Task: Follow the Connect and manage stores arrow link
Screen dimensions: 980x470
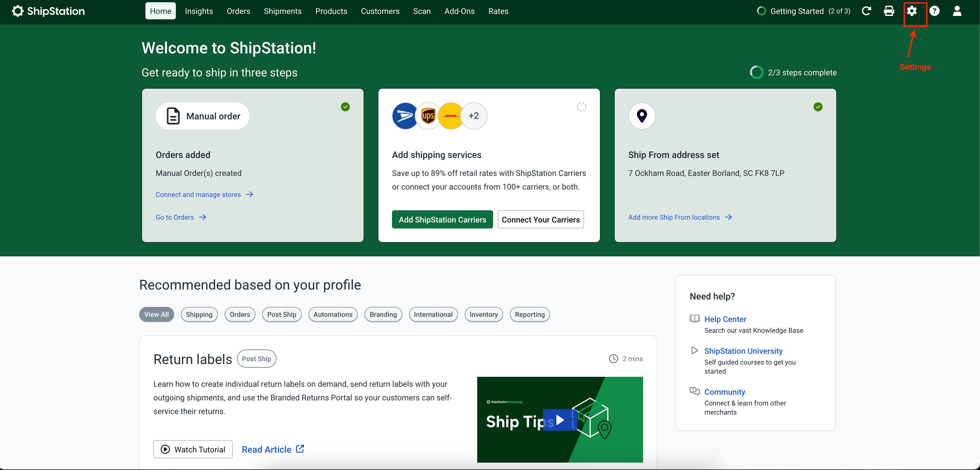Action: tap(204, 194)
